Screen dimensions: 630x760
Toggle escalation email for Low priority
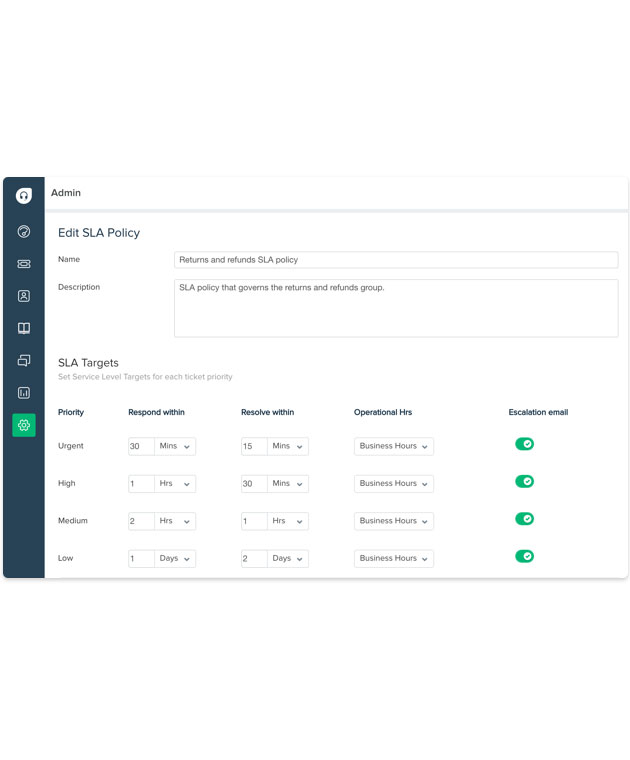pos(524,556)
